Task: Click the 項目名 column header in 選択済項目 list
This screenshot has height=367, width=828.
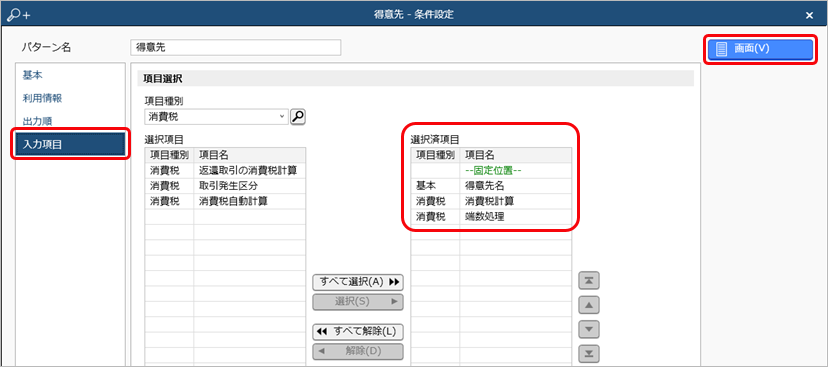Action: 515,155
